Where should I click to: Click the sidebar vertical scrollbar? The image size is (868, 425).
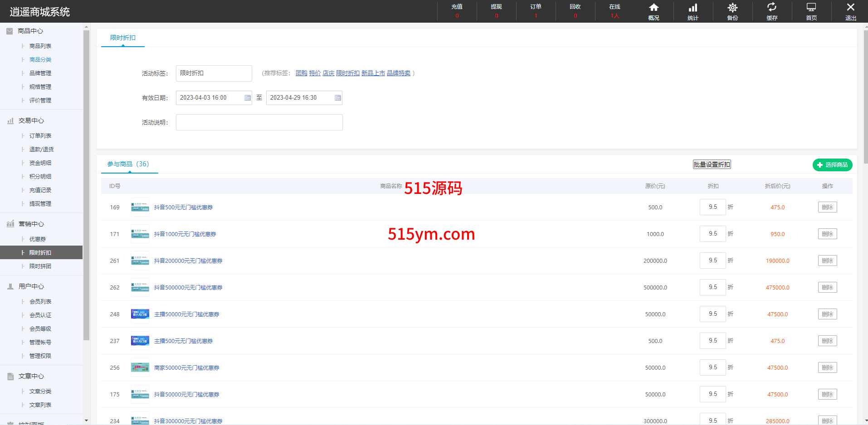click(x=86, y=181)
